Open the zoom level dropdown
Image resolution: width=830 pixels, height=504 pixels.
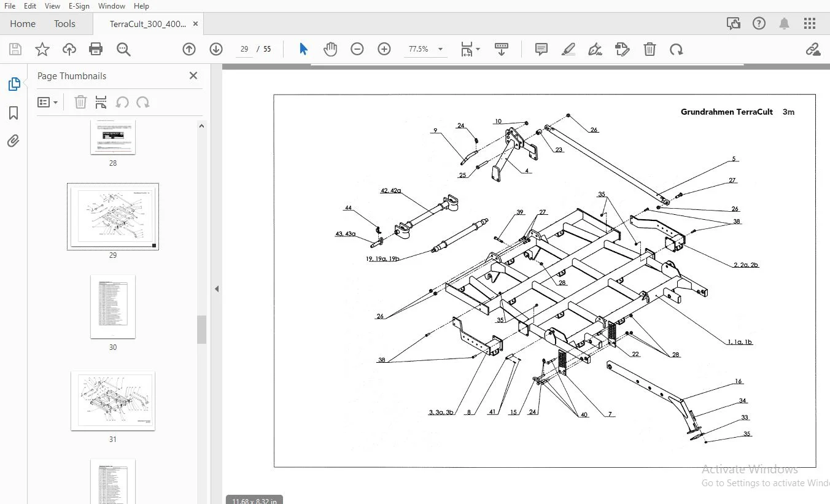point(440,49)
